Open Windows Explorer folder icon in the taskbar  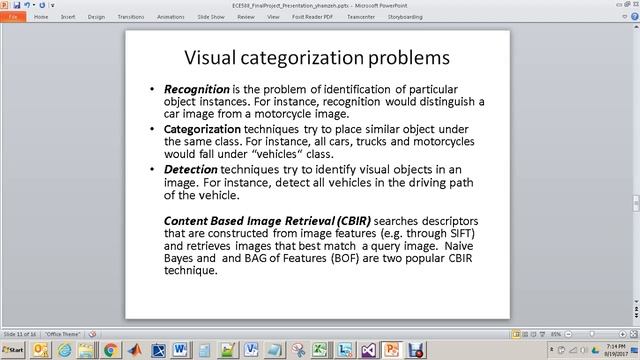pyautogui.click(x=87, y=350)
